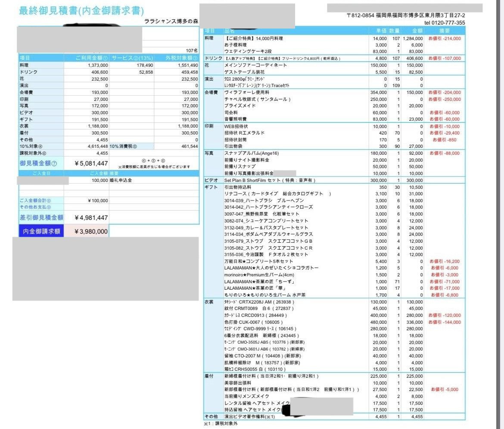Screen dimensions: 504x429
Task: Click the 10%消費税⑤ label
Action: 124,147
